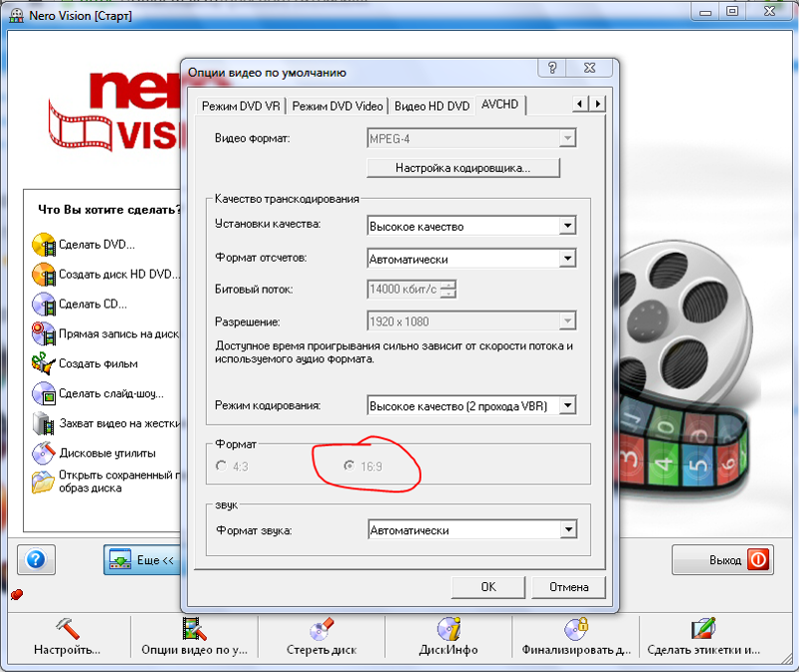Click the Make DVD disc icon
This screenshot has width=799, height=672.
[x=44, y=245]
